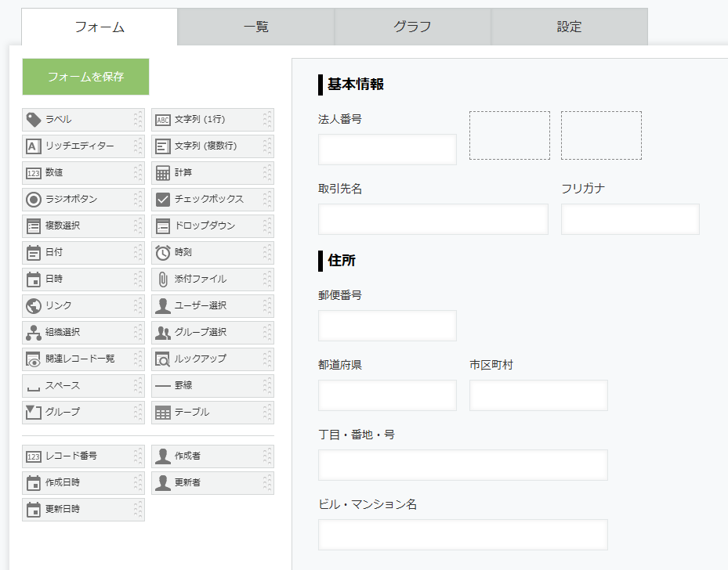Click the リンク globe icon

click(34, 306)
